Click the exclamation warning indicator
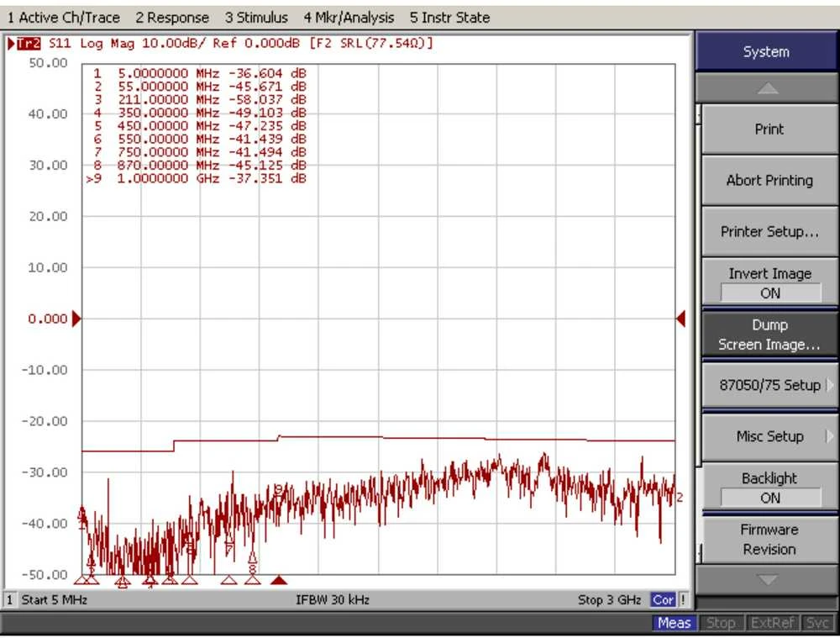Screen dimensions: 840x638 pyautogui.click(x=683, y=600)
